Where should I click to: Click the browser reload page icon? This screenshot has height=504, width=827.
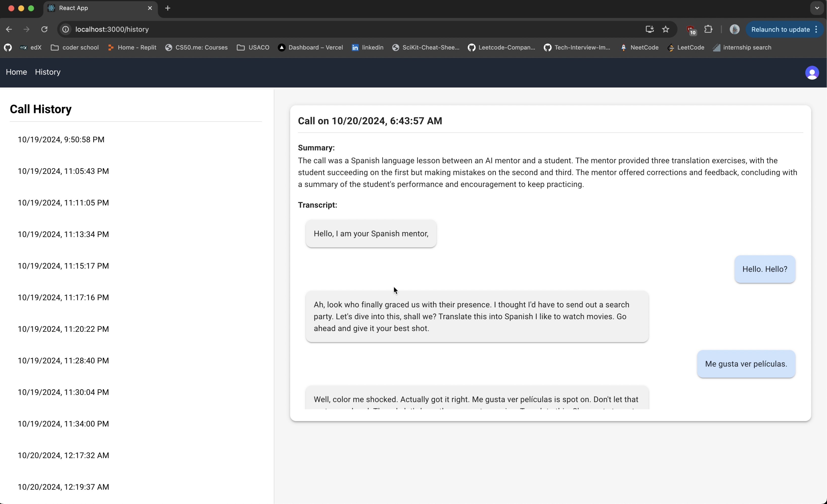(x=44, y=29)
